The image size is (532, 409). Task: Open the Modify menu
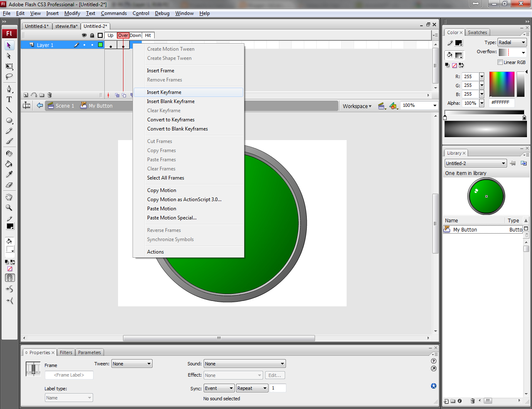[x=72, y=13]
